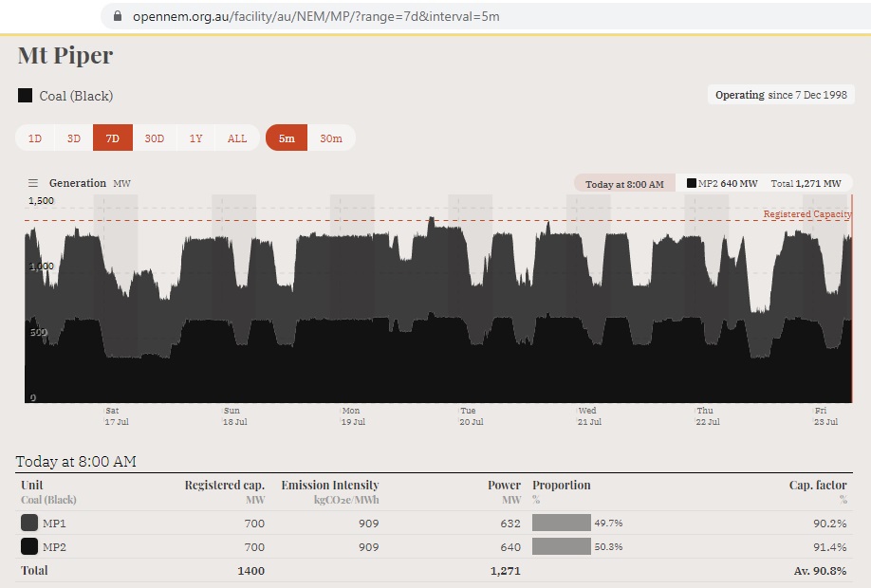Viewport: 871px width, 588px height.
Task: Click MP1 capacity factor 90.2%
Action: [x=830, y=524]
